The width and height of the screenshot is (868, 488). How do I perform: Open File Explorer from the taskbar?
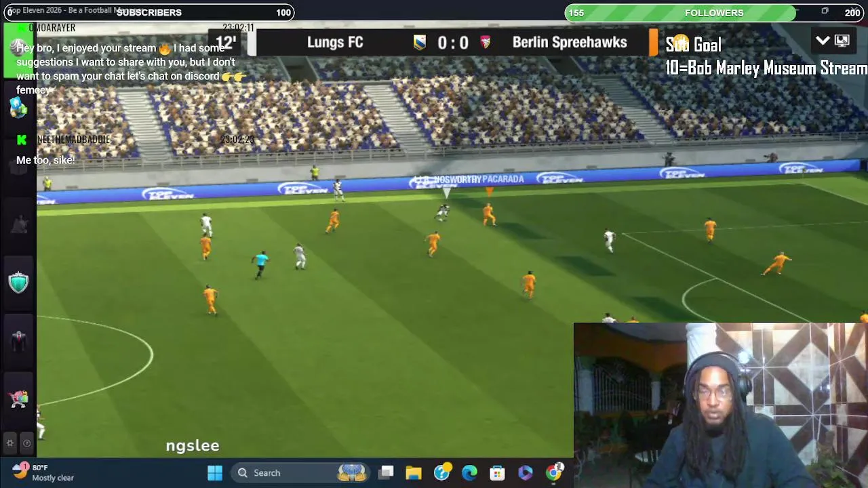(414, 473)
